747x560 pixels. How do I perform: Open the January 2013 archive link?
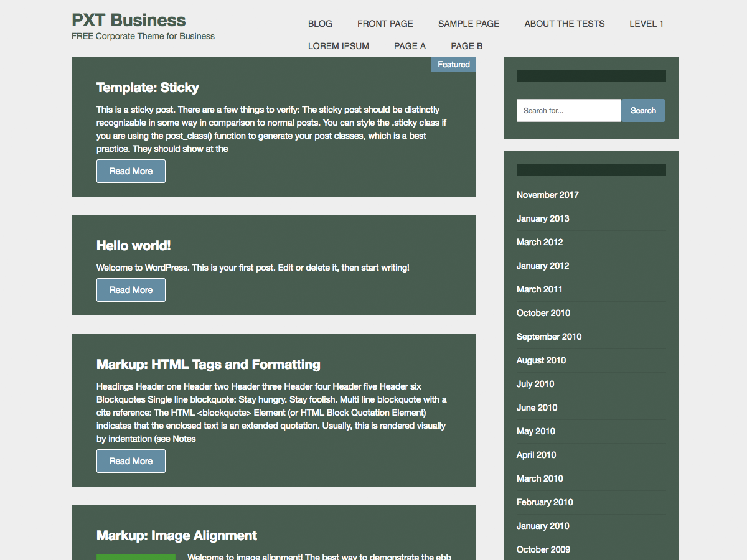pyautogui.click(x=542, y=218)
